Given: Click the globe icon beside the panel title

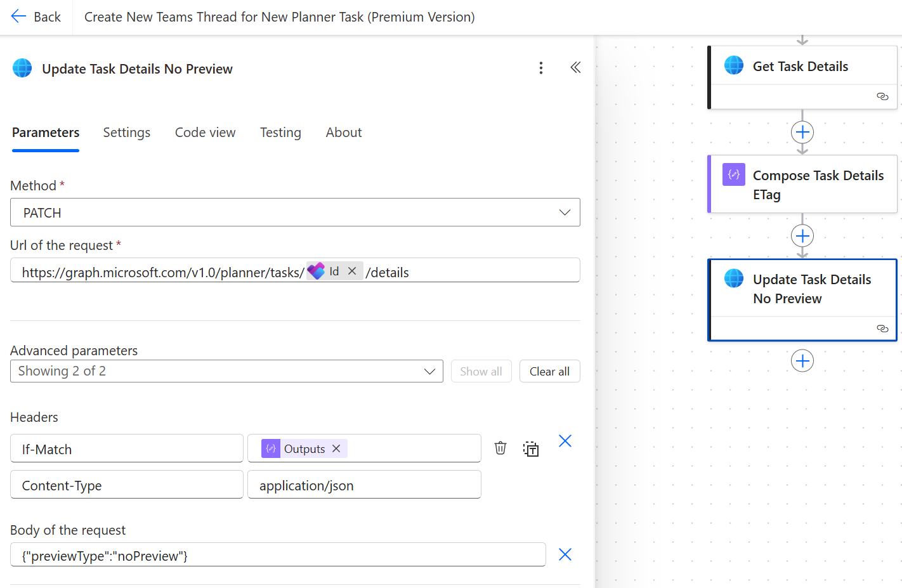Looking at the screenshot, I should (22, 68).
